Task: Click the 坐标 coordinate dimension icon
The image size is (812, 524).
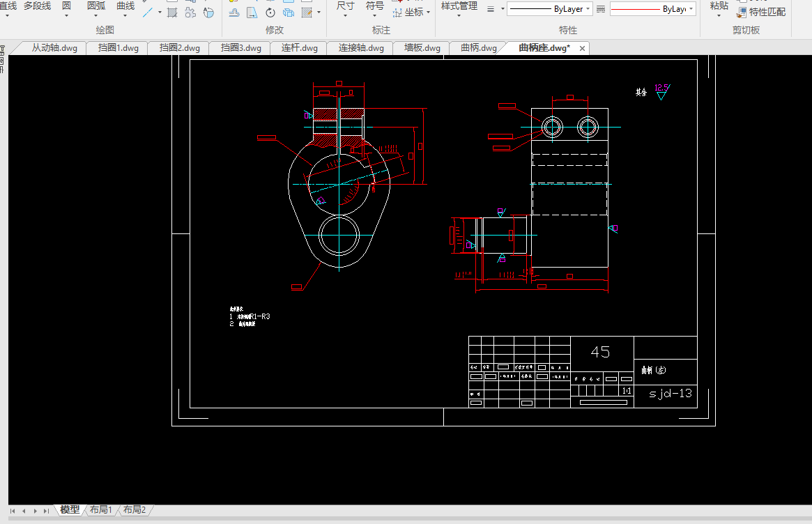Action: point(397,12)
